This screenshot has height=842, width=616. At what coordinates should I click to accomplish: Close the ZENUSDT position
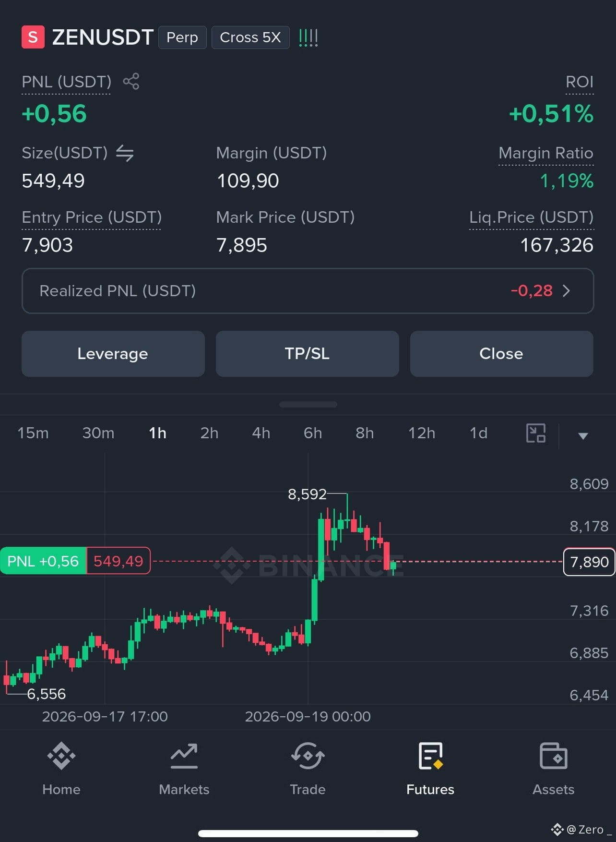click(x=502, y=354)
